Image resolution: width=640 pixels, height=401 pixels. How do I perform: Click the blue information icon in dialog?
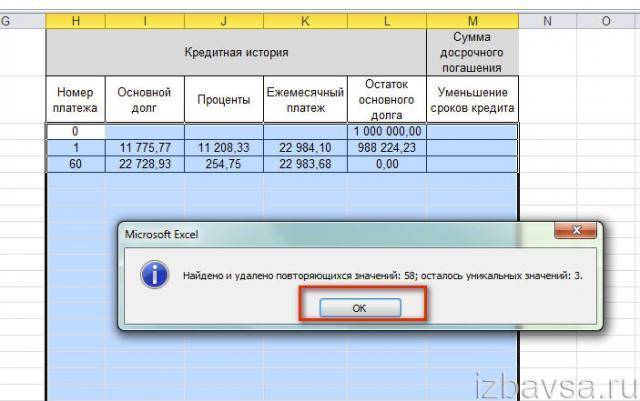tap(153, 275)
